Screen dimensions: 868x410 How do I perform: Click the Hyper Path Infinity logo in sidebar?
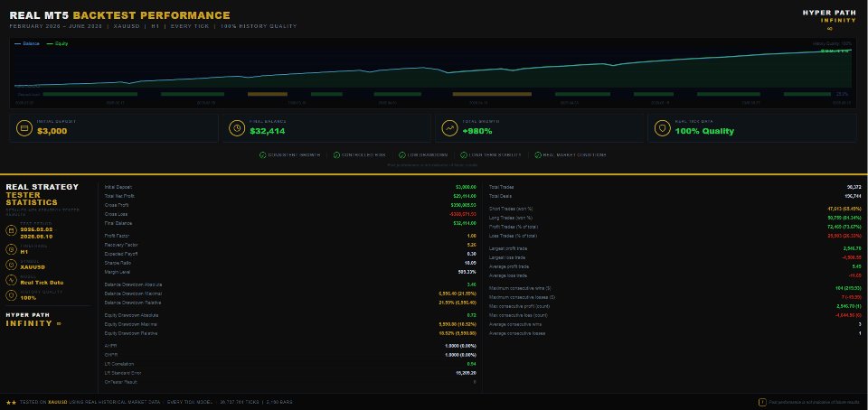coord(33,320)
